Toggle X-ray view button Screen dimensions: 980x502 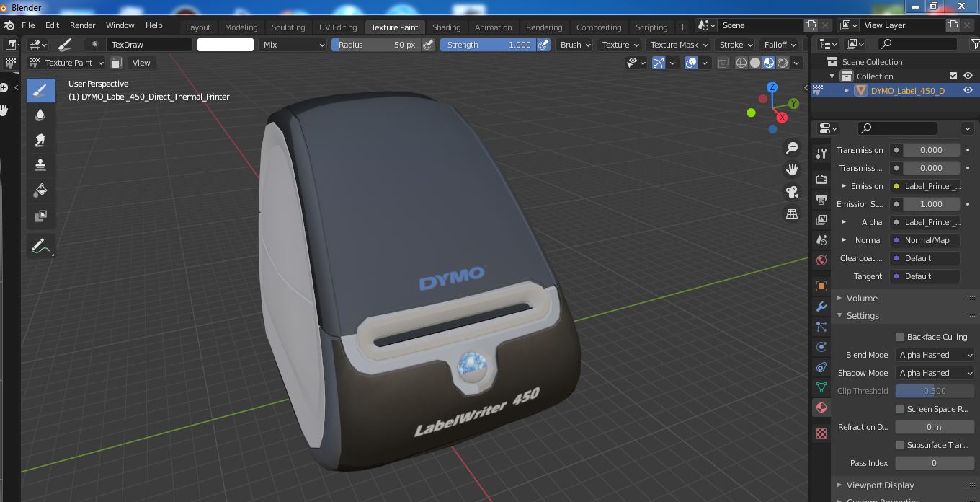click(x=723, y=63)
